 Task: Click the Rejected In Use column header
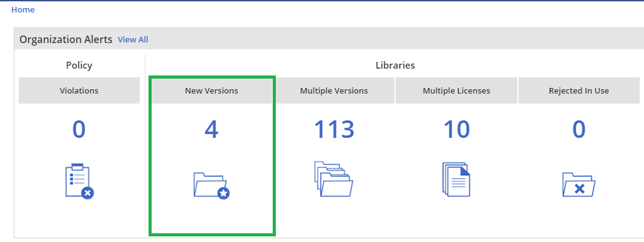click(x=578, y=90)
